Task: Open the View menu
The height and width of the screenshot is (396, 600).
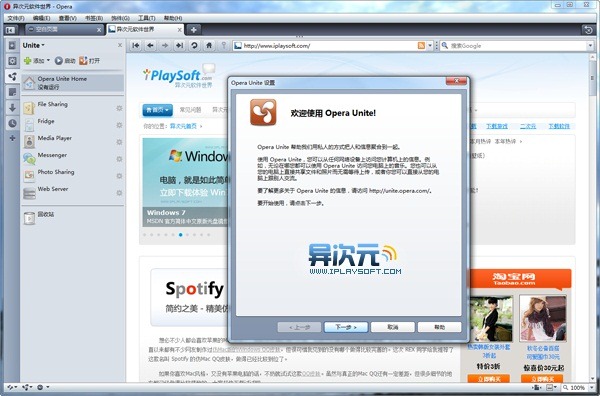Action: (x=68, y=18)
